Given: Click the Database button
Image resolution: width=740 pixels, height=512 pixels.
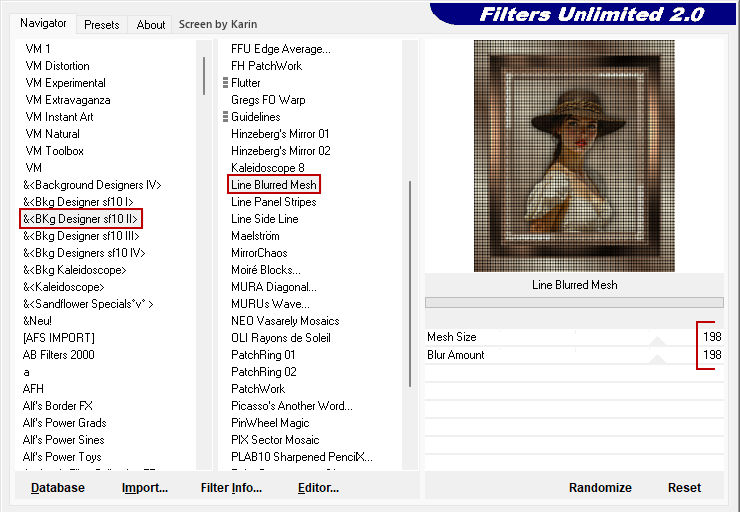Looking at the screenshot, I should 58,488.
